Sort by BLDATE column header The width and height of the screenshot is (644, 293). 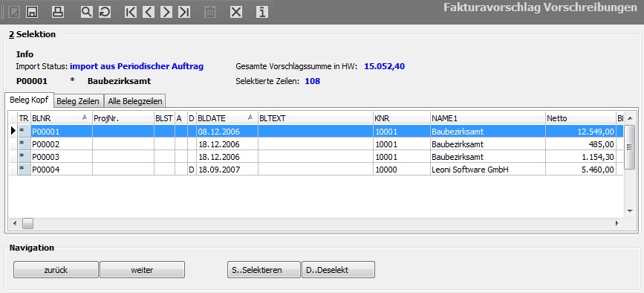point(227,118)
